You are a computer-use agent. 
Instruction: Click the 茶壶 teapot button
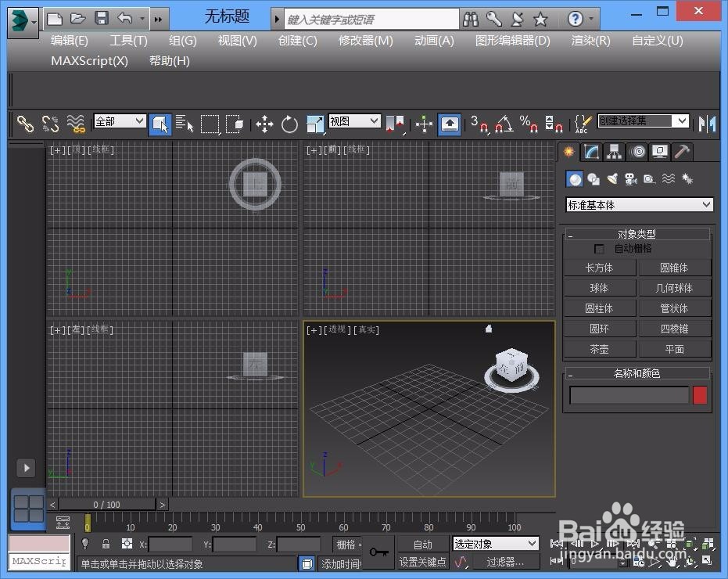click(x=600, y=350)
